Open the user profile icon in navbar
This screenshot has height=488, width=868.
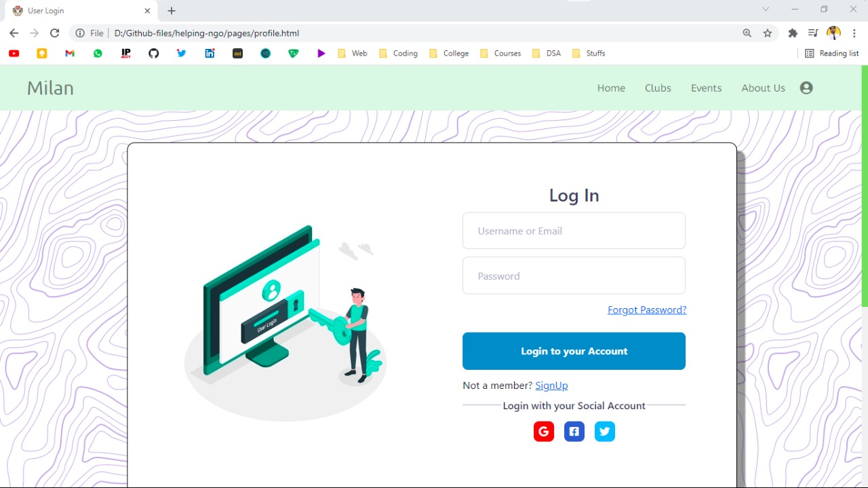(x=806, y=88)
